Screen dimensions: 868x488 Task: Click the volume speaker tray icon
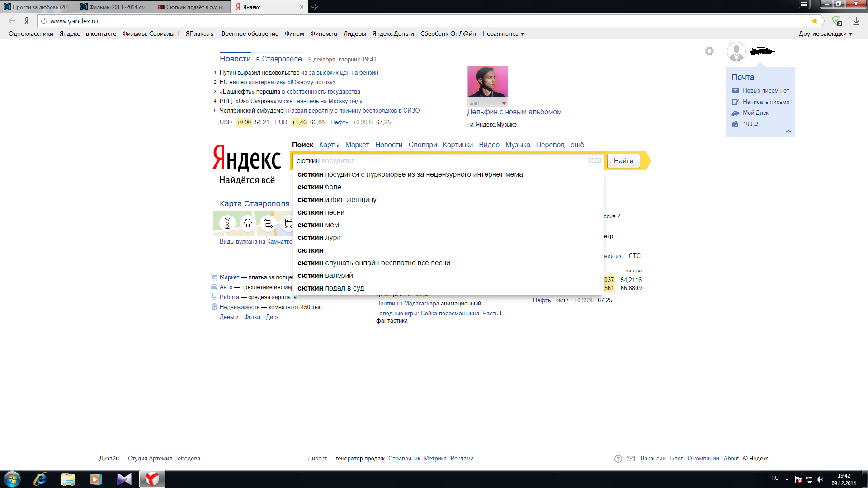coord(820,479)
